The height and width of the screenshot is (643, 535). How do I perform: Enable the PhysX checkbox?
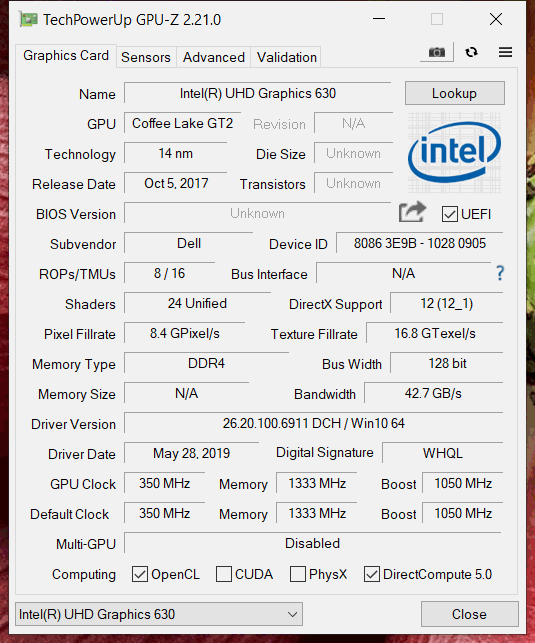(298, 574)
